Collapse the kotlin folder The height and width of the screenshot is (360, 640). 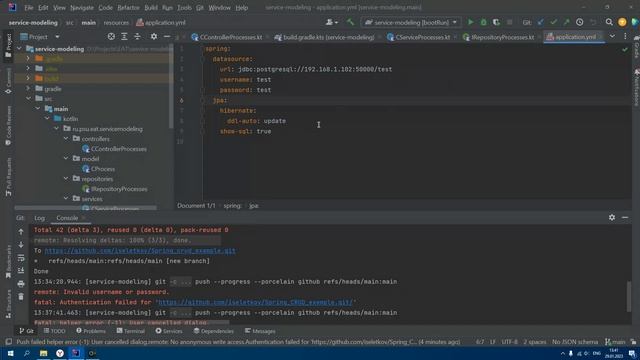47,118
